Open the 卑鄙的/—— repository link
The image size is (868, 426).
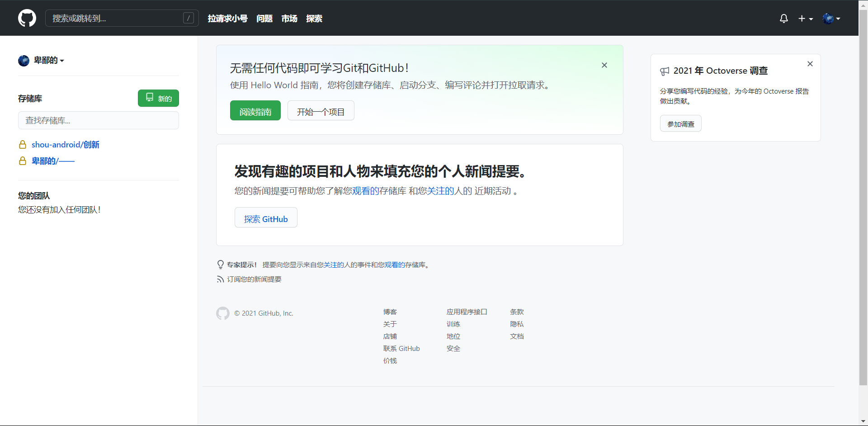coord(53,161)
